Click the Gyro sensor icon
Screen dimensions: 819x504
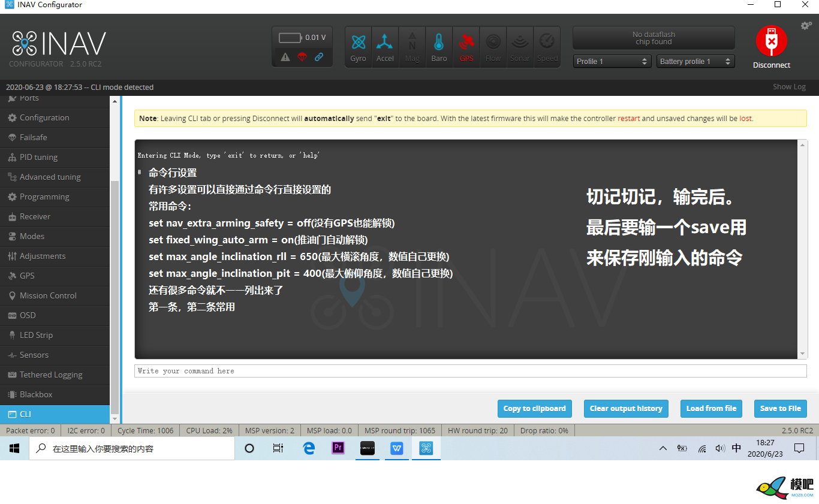click(359, 47)
